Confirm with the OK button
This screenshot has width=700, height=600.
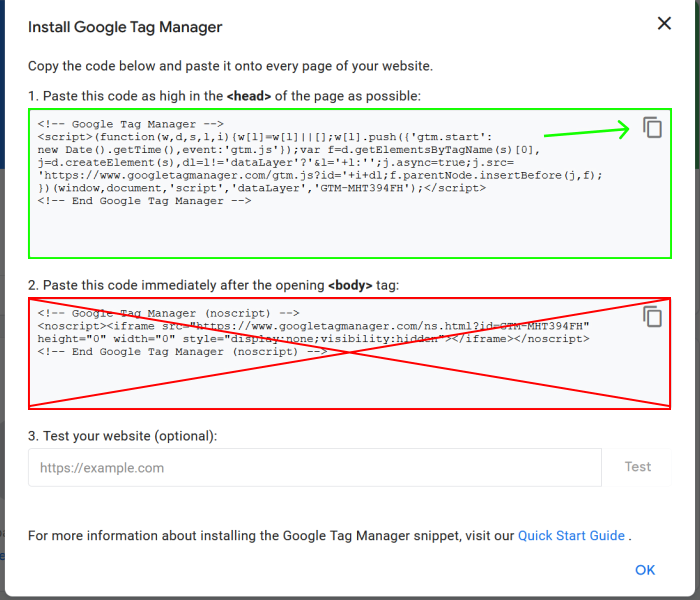pyautogui.click(x=645, y=570)
